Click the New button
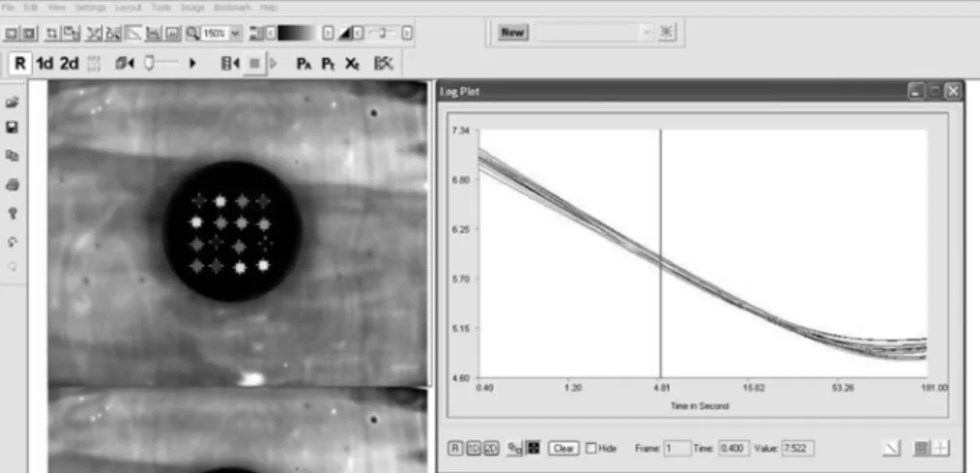This screenshot has height=473, width=980. pyautogui.click(x=512, y=33)
